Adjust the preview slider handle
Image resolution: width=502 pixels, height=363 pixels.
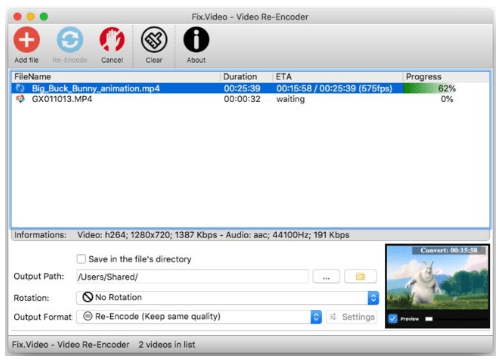tap(429, 319)
